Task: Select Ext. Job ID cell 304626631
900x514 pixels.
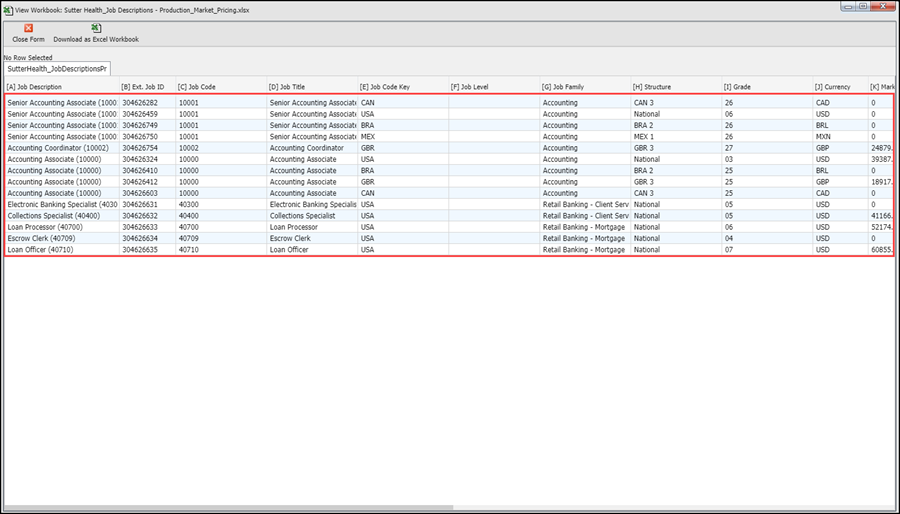Action: (148, 204)
